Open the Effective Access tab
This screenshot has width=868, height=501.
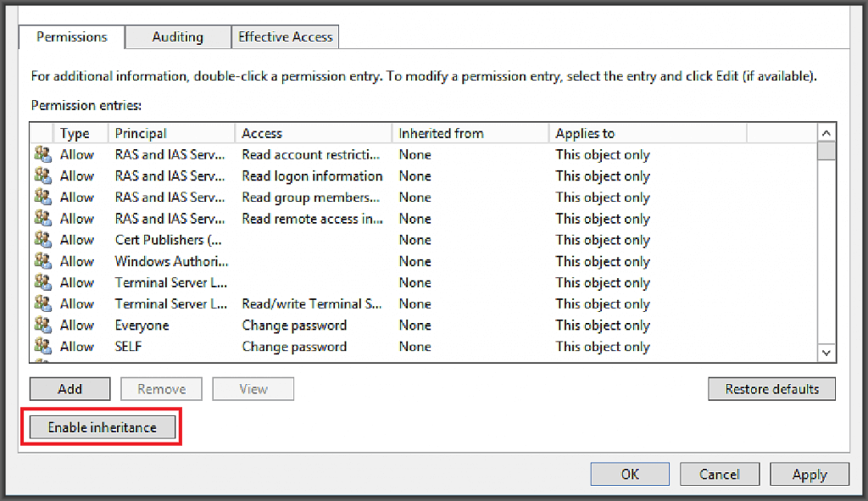(284, 36)
